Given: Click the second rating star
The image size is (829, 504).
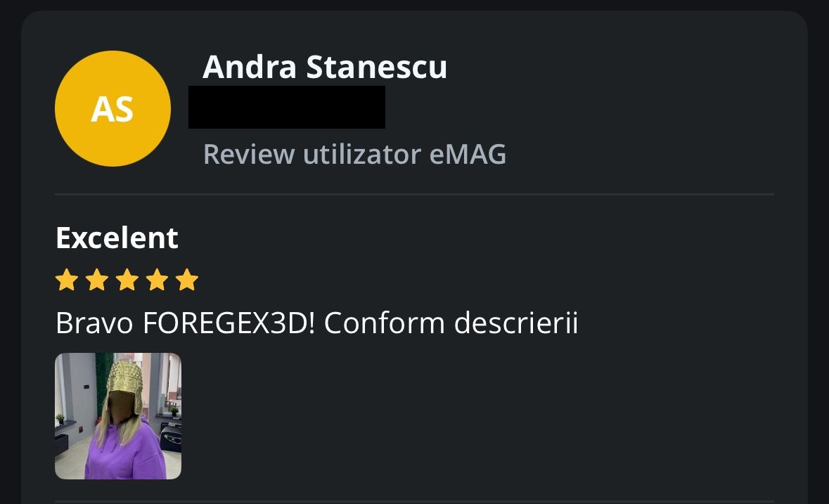Looking at the screenshot, I should pos(97,280).
